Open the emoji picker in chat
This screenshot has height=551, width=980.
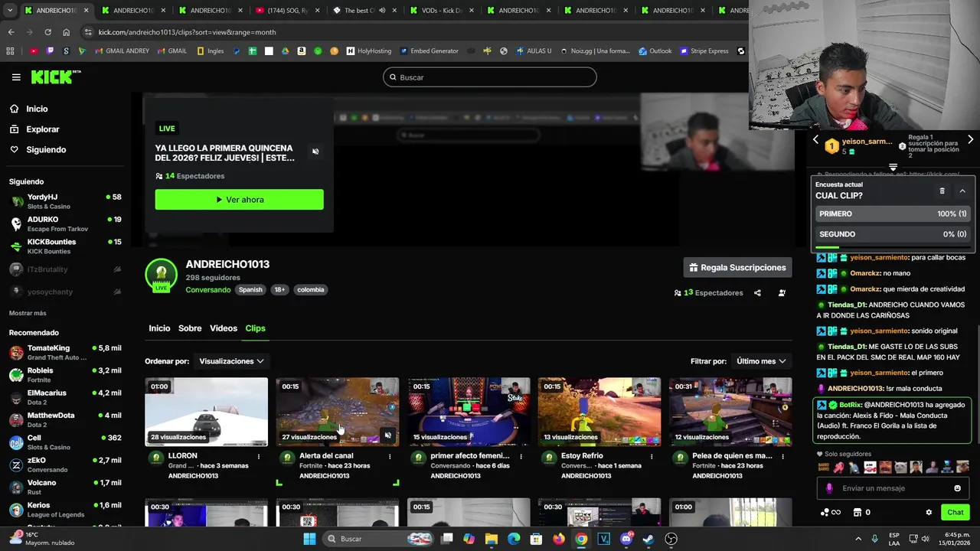tap(957, 488)
